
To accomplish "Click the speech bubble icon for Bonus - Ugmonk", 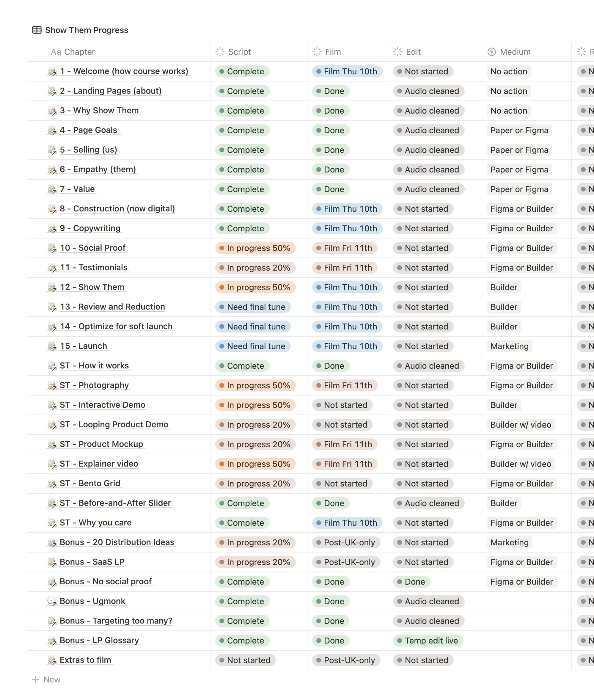I will coord(52,601).
